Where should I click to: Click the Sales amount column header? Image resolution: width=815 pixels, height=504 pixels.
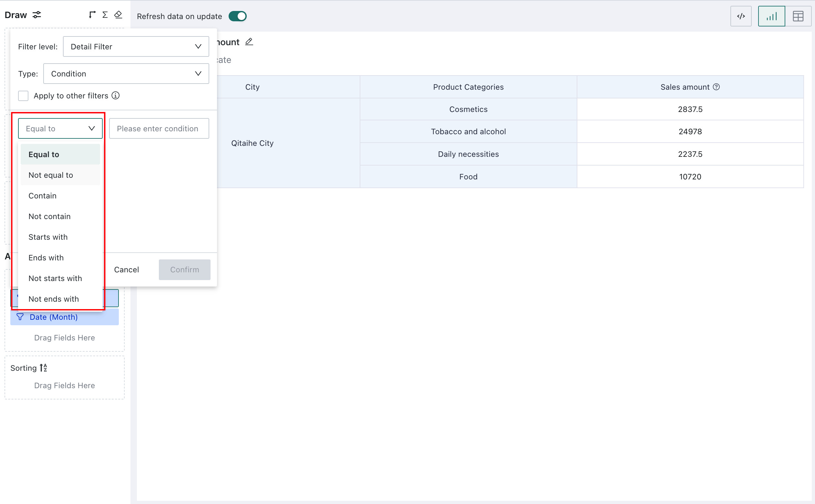[x=690, y=87]
